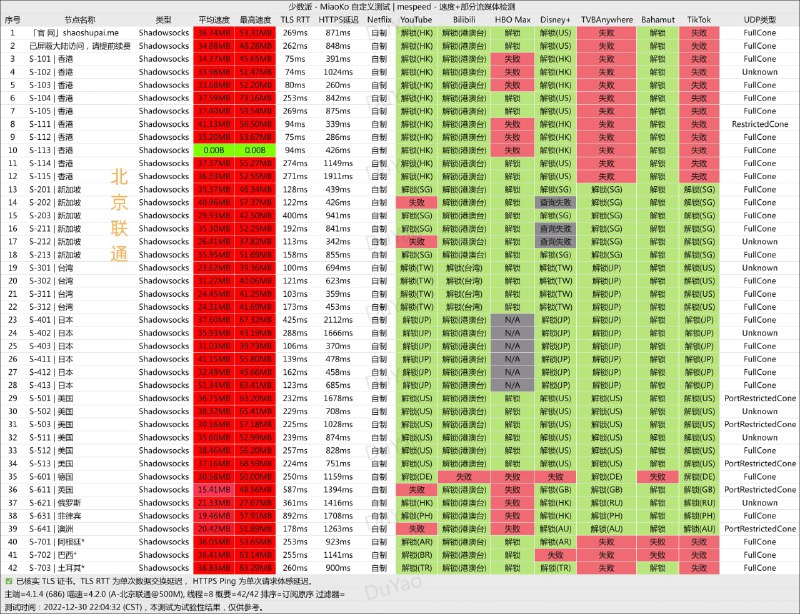The height and width of the screenshot is (614, 800).
Task: Click average speed 51.34MB in S-413 row
Action: [214, 385]
